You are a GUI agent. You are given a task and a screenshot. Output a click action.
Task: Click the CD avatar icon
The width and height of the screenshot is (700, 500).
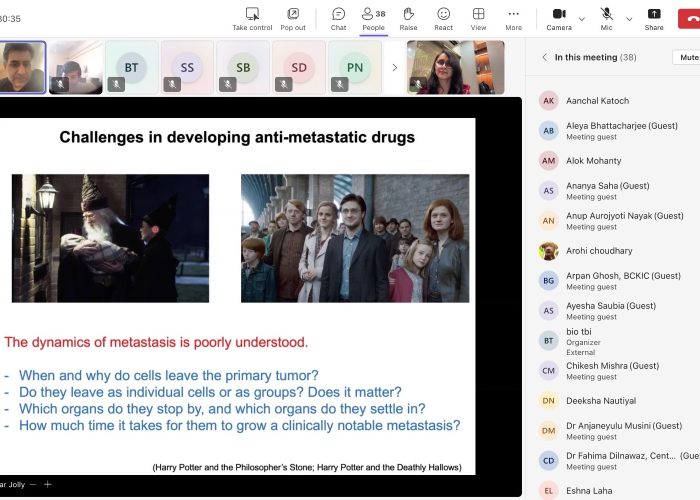click(x=548, y=461)
